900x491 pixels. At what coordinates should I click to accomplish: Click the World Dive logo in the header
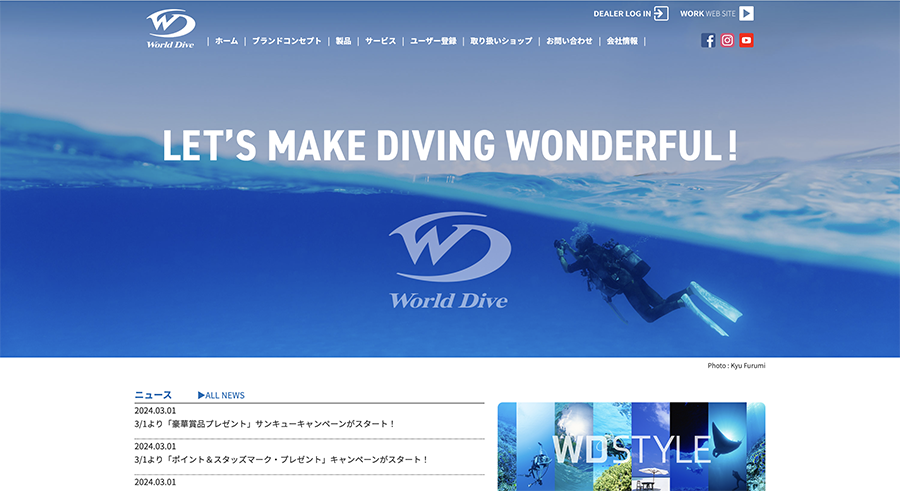point(171,29)
